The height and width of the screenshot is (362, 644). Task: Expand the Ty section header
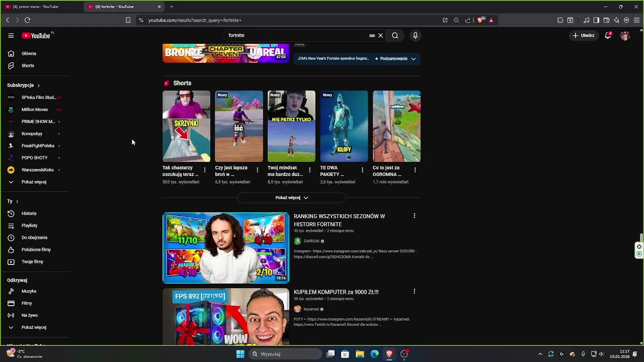click(13, 201)
